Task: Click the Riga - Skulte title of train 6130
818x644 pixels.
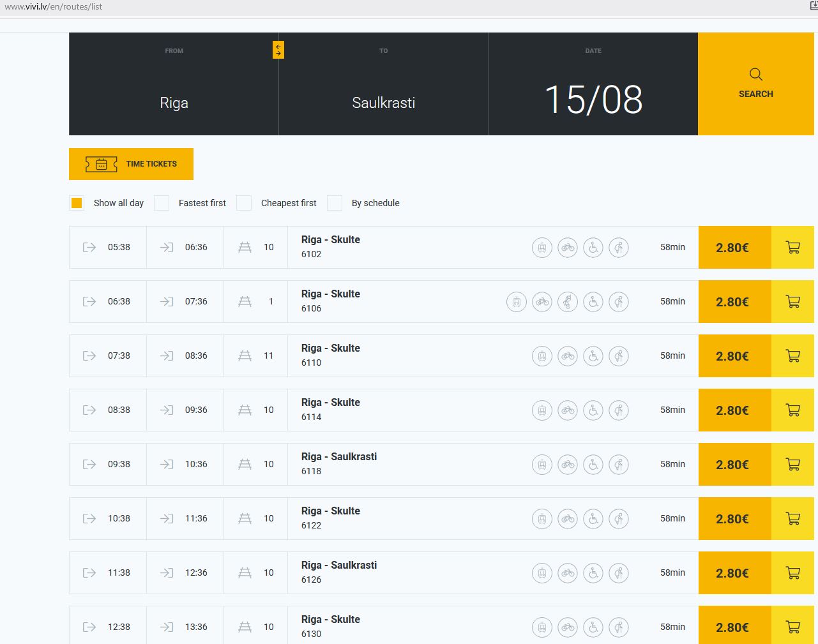Action: pyautogui.click(x=331, y=620)
